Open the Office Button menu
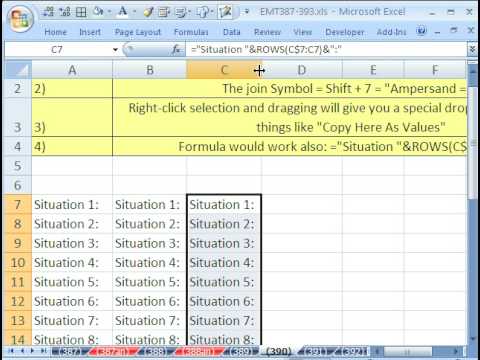 pos(21,19)
